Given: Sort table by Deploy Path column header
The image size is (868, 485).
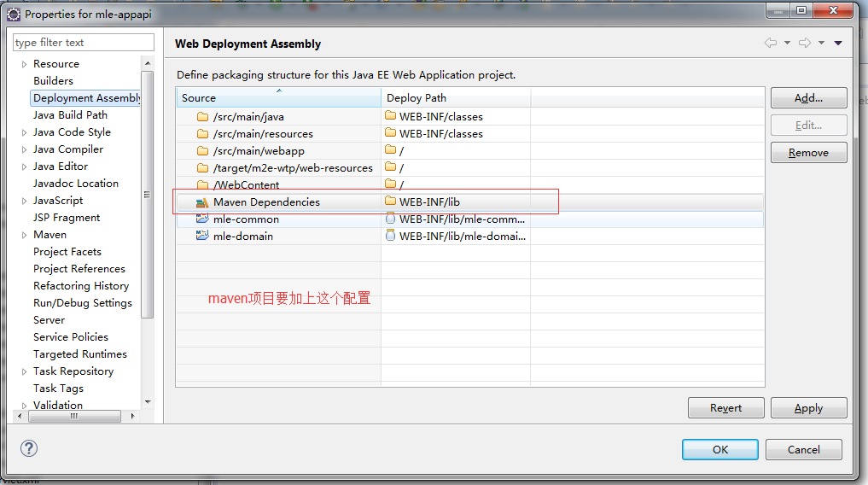Looking at the screenshot, I should (456, 97).
